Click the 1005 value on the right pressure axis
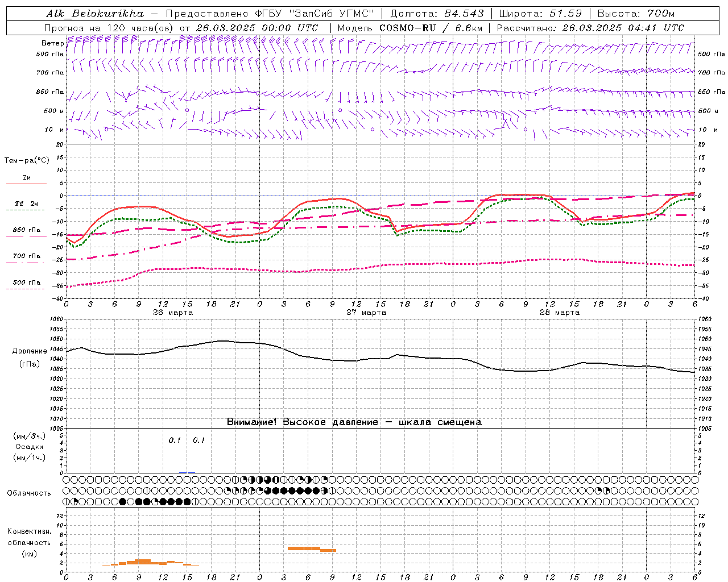Image resolution: width=728 pixels, height=582 pixels. (705, 429)
